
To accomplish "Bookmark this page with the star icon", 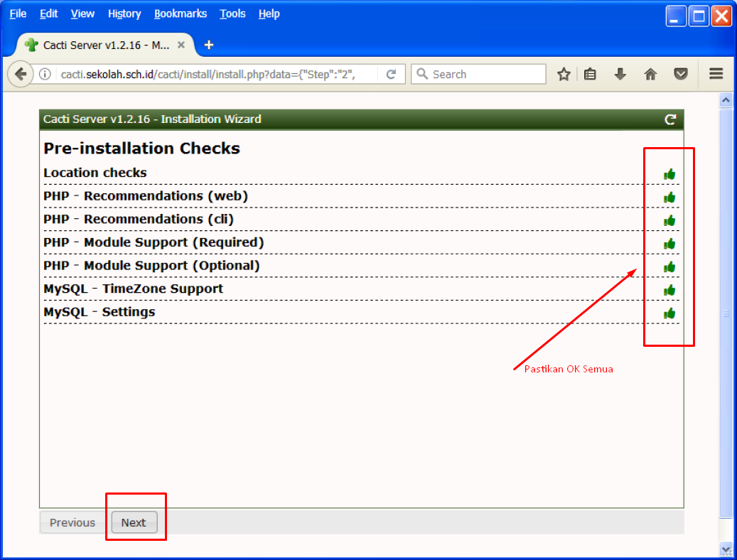I will coord(564,74).
